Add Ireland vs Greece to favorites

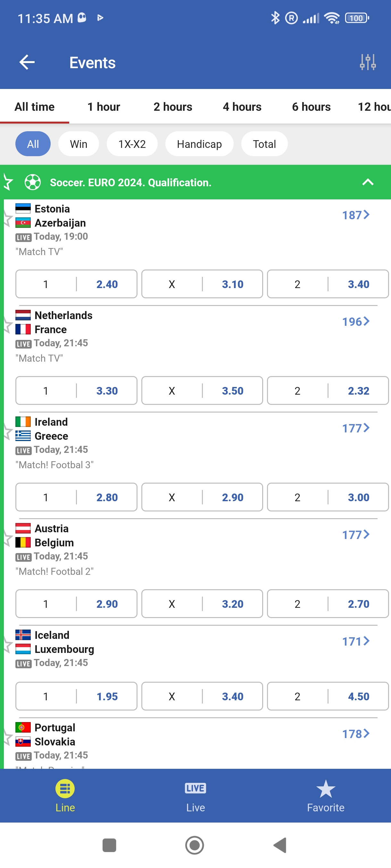[7, 432]
